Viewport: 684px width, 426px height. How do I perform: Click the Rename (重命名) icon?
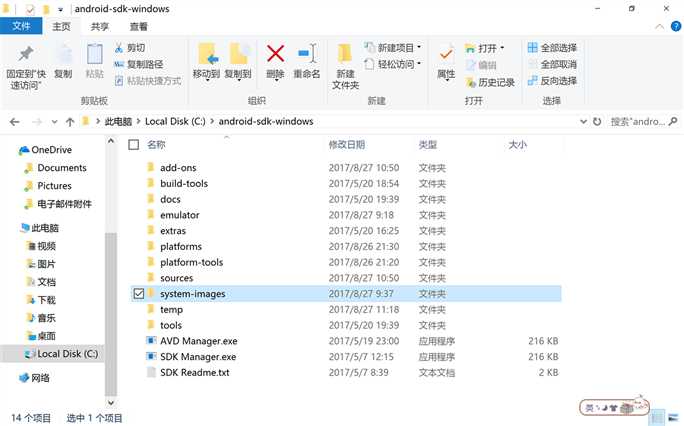point(307,54)
